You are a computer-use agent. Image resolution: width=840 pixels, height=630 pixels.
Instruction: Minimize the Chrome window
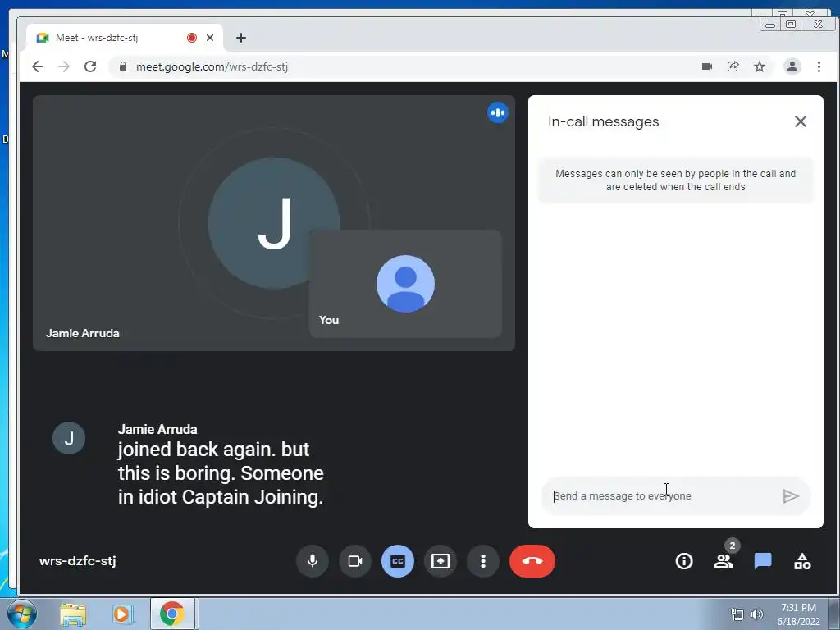pos(769,24)
